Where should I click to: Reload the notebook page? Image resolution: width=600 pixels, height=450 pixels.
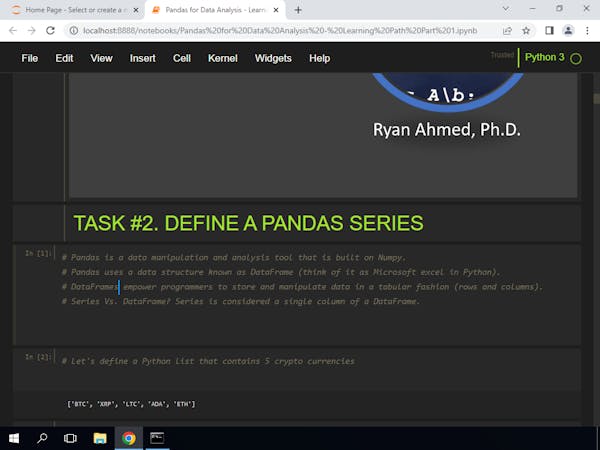click(51, 31)
